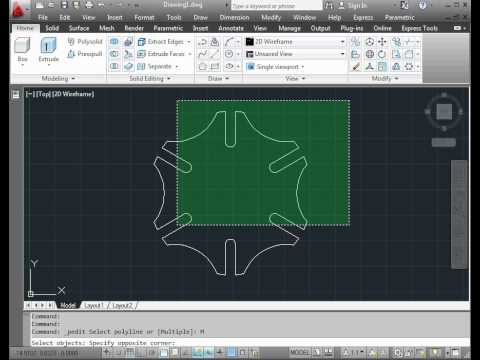
Task: Open the Workspace Switching gear icon
Action: pyautogui.click(x=397, y=353)
